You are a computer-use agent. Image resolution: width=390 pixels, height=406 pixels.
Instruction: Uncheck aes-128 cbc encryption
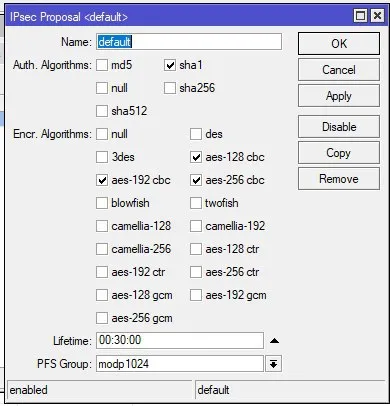pos(196,157)
